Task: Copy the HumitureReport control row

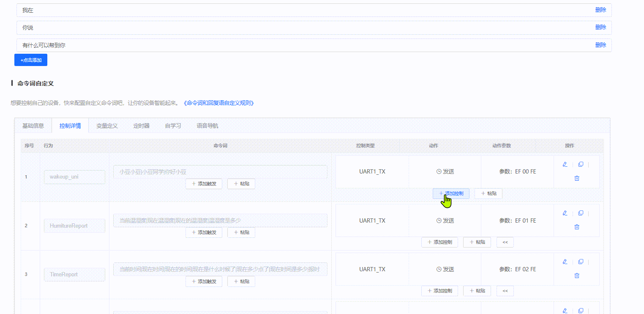Action: point(581,213)
